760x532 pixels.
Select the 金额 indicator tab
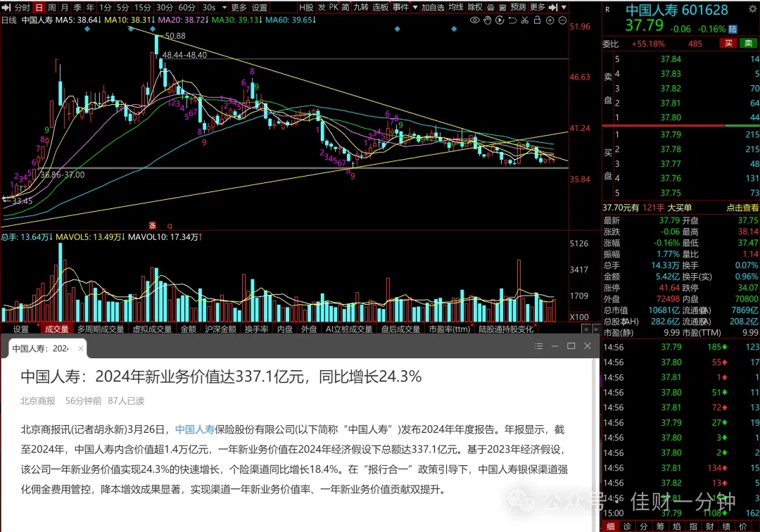point(189,329)
